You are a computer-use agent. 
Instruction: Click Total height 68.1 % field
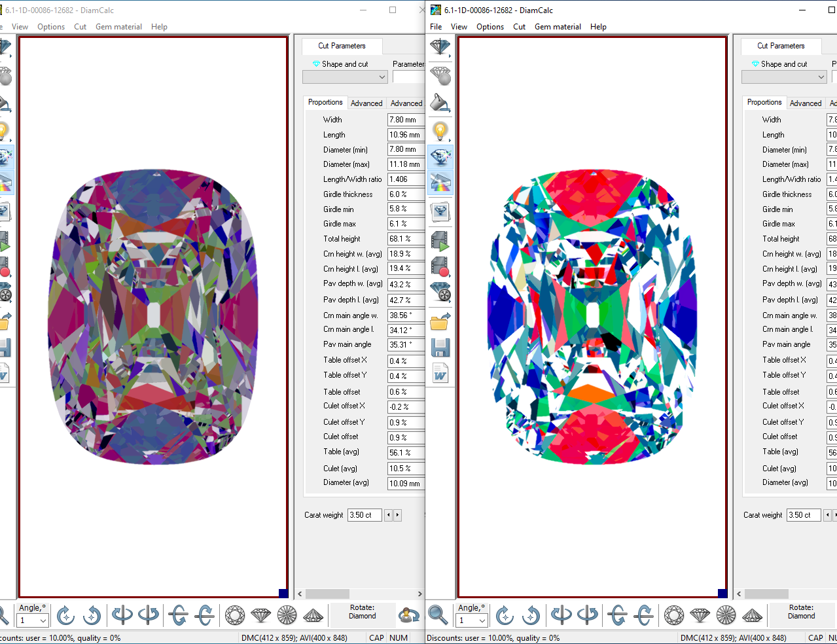406,239
